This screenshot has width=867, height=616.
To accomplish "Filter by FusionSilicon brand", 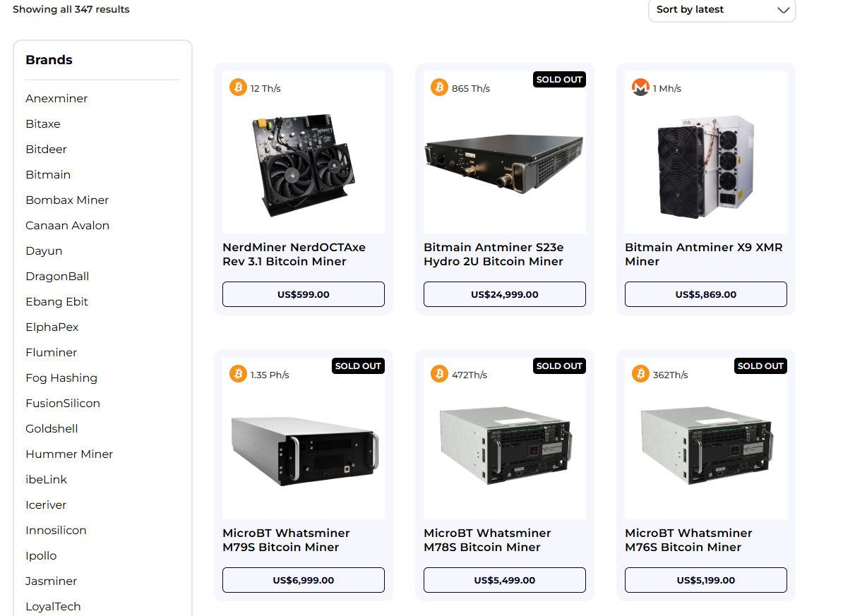I will point(63,403).
